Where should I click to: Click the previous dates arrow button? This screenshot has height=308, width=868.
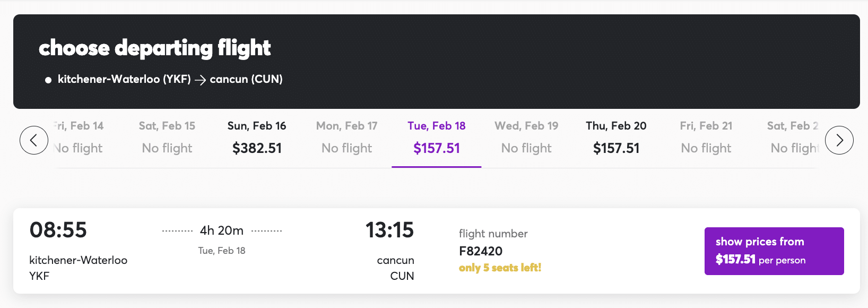tap(34, 140)
